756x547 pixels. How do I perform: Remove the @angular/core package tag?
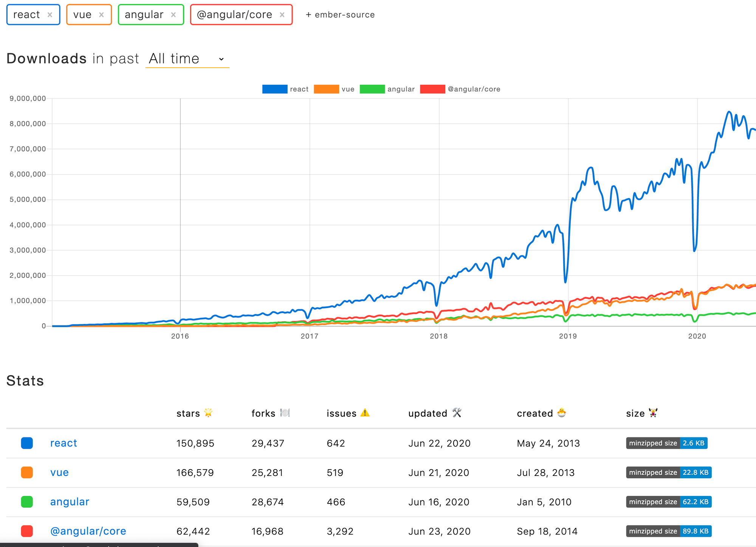[282, 15]
